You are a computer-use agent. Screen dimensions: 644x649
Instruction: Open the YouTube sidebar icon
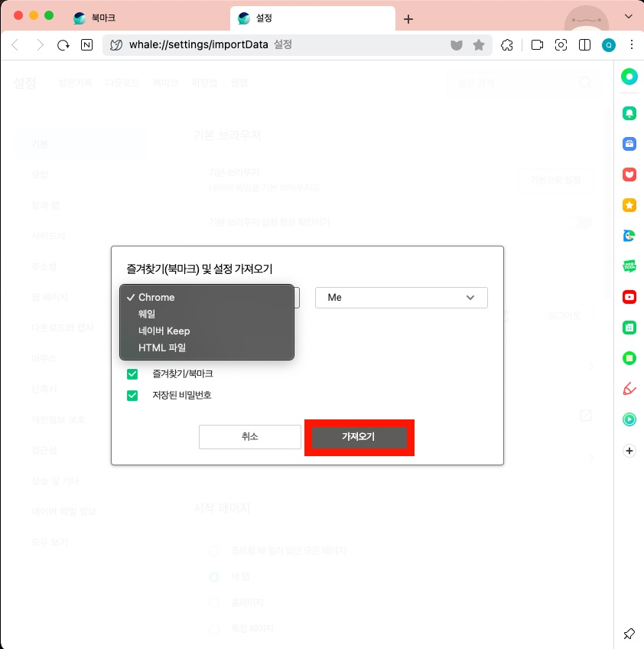tap(629, 297)
